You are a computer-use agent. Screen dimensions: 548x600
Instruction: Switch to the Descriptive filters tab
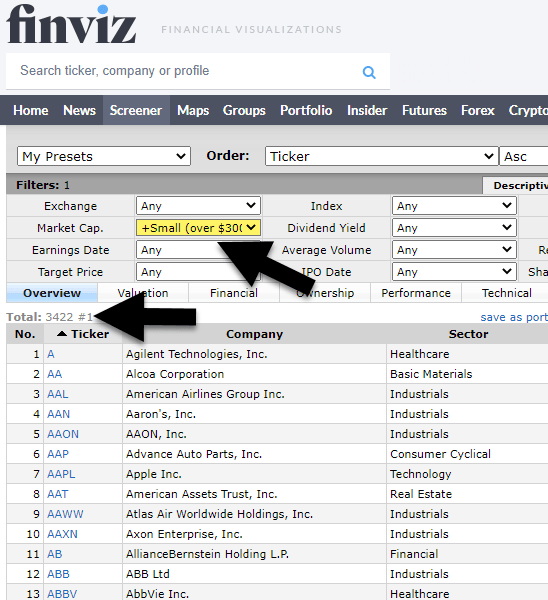(x=515, y=186)
